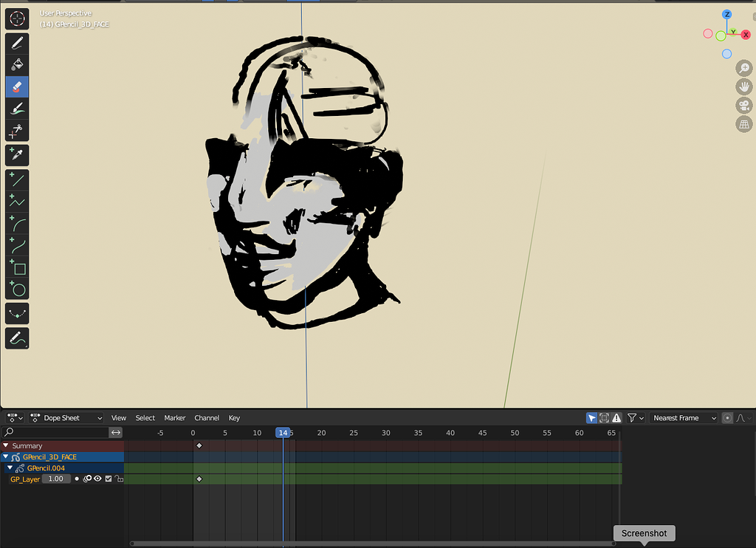Open the Dope Sheet mode dropdown
The width and height of the screenshot is (756, 548).
tap(66, 418)
